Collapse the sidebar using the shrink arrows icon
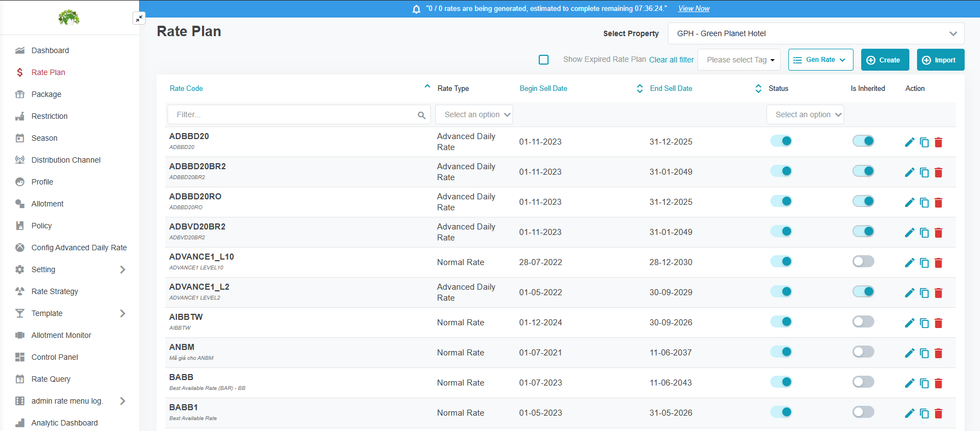Image resolution: width=980 pixels, height=431 pixels. coord(139,19)
